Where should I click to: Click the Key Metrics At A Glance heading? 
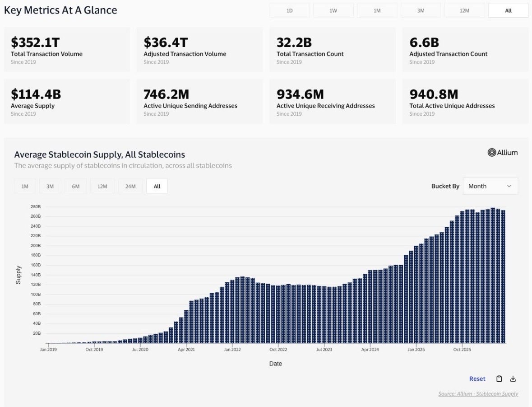pyautogui.click(x=60, y=10)
